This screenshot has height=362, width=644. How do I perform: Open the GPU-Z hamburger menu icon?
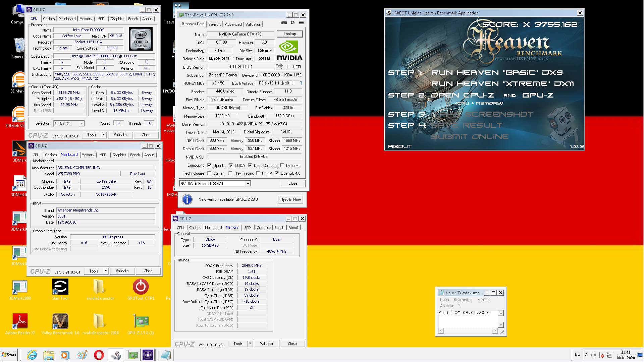pyautogui.click(x=301, y=23)
